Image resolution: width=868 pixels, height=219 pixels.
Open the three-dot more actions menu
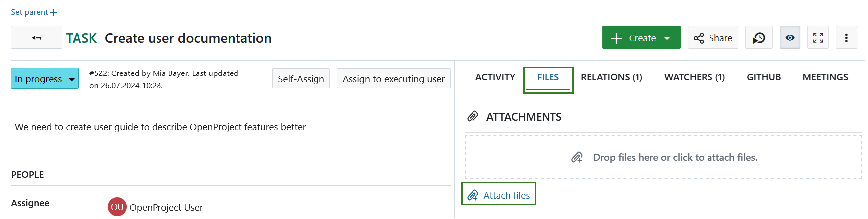[846, 38]
